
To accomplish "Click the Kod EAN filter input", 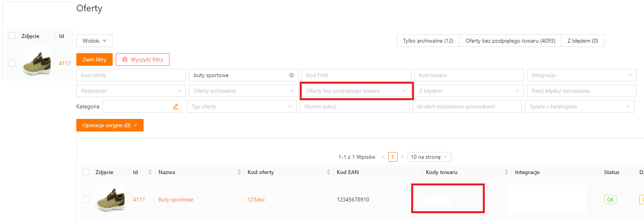I will click(x=356, y=75).
